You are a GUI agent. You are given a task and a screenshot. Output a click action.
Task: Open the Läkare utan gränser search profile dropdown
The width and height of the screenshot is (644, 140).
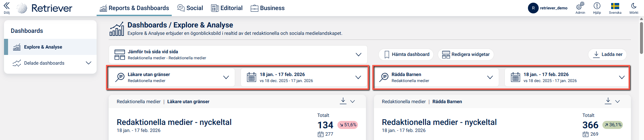tap(226, 77)
